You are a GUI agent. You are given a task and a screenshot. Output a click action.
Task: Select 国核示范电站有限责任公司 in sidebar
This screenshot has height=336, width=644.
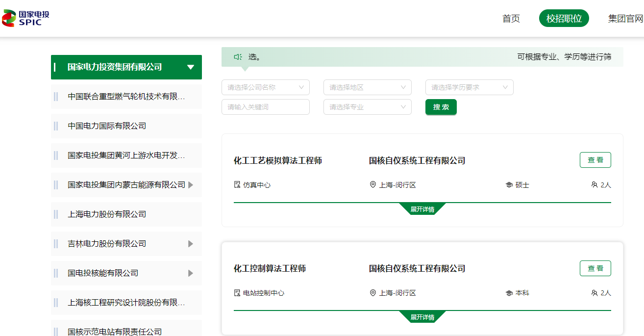(126, 328)
